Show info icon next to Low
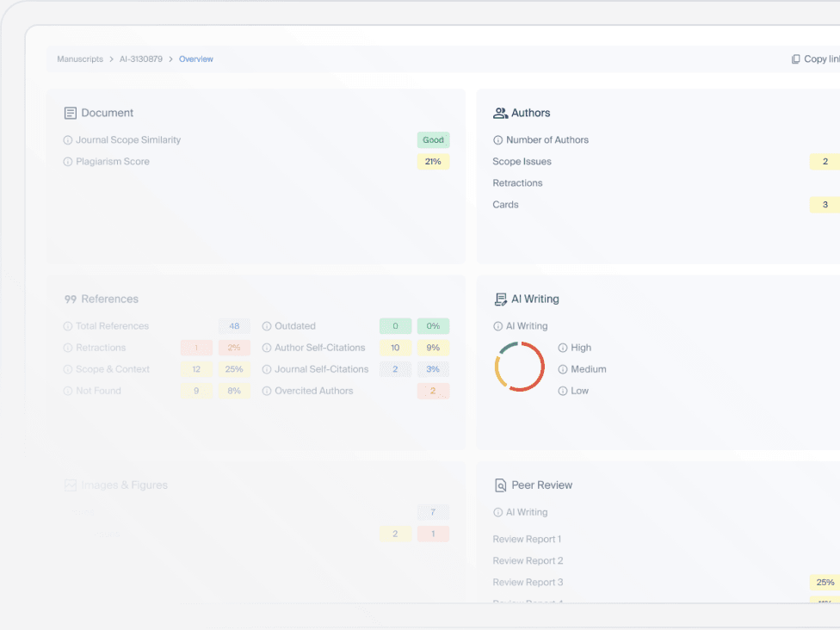The width and height of the screenshot is (840, 630). click(563, 391)
